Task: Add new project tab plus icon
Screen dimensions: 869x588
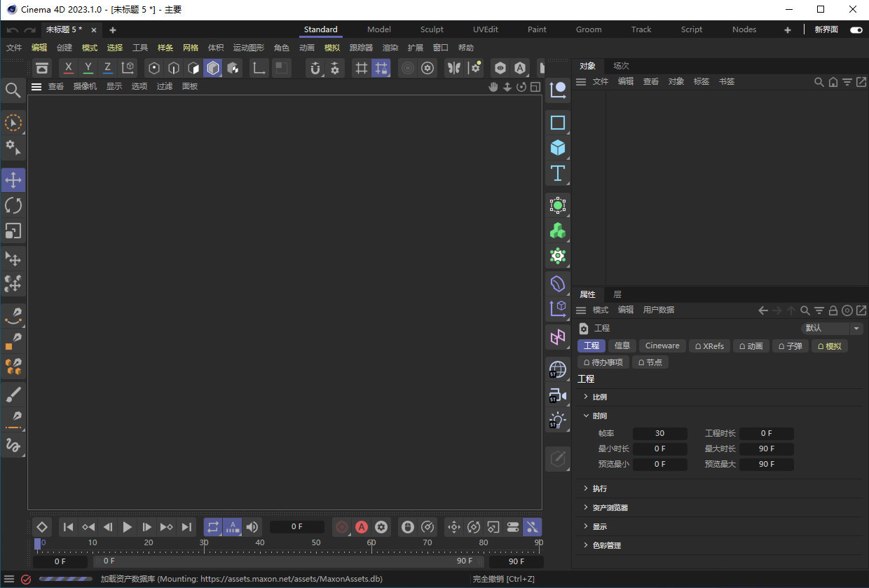Action: tap(113, 29)
